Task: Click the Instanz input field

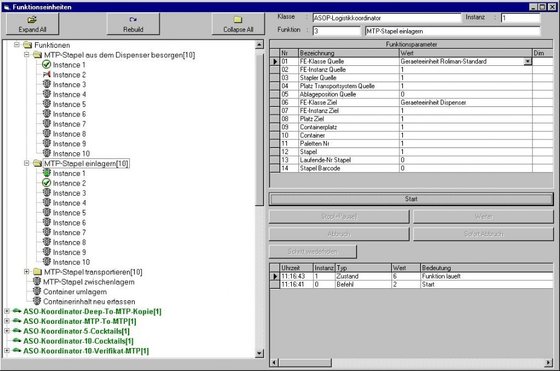Action: 521,18
